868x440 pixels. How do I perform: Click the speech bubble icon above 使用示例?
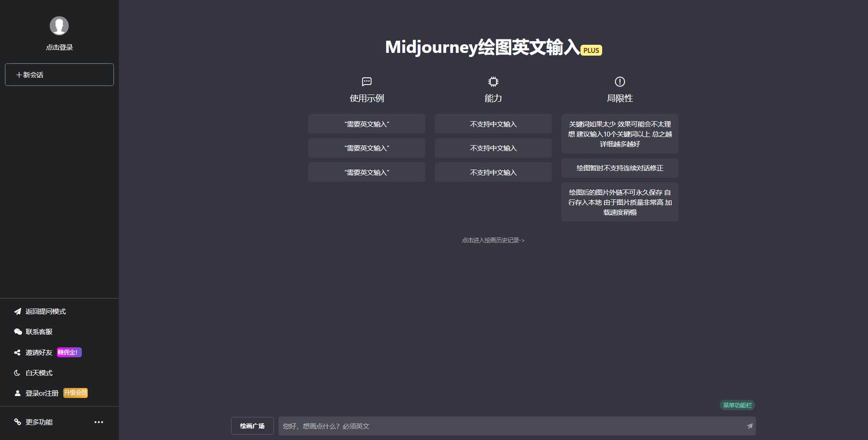(x=367, y=82)
